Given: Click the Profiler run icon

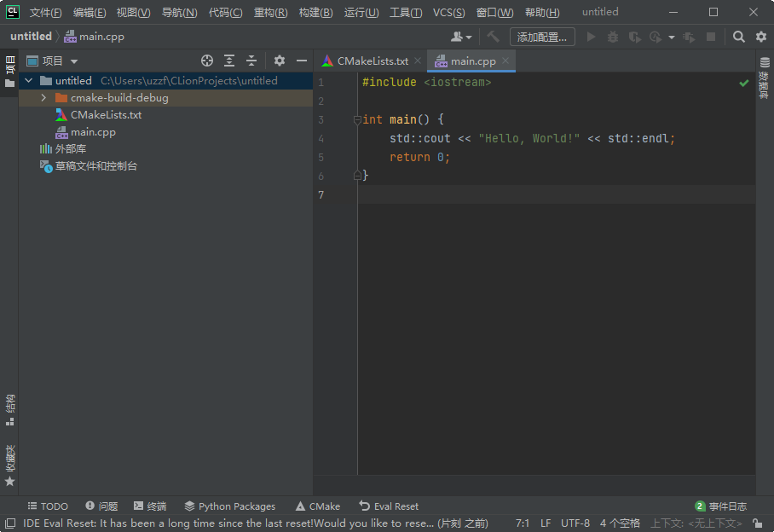Looking at the screenshot, I should [656, 37].
